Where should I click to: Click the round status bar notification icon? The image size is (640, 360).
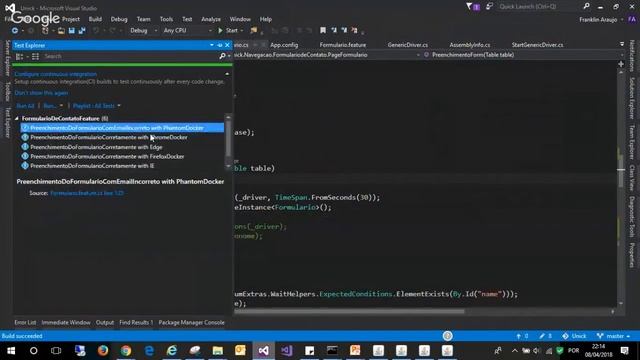click(448, 336)
